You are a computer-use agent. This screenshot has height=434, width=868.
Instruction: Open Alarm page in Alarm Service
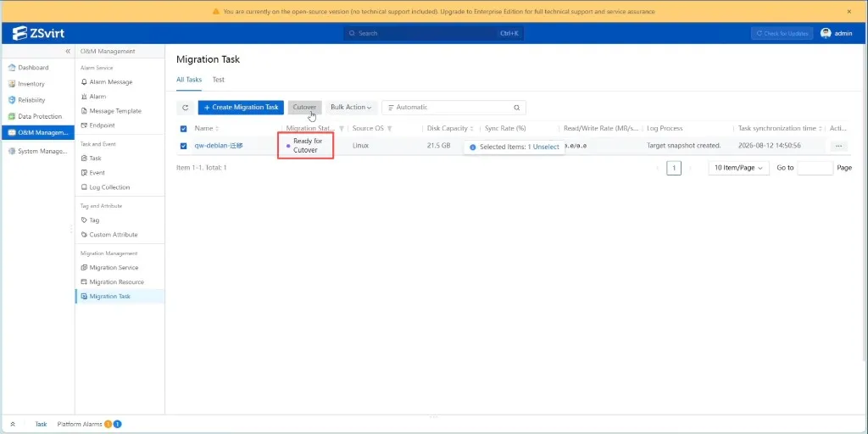click(98, 97)
